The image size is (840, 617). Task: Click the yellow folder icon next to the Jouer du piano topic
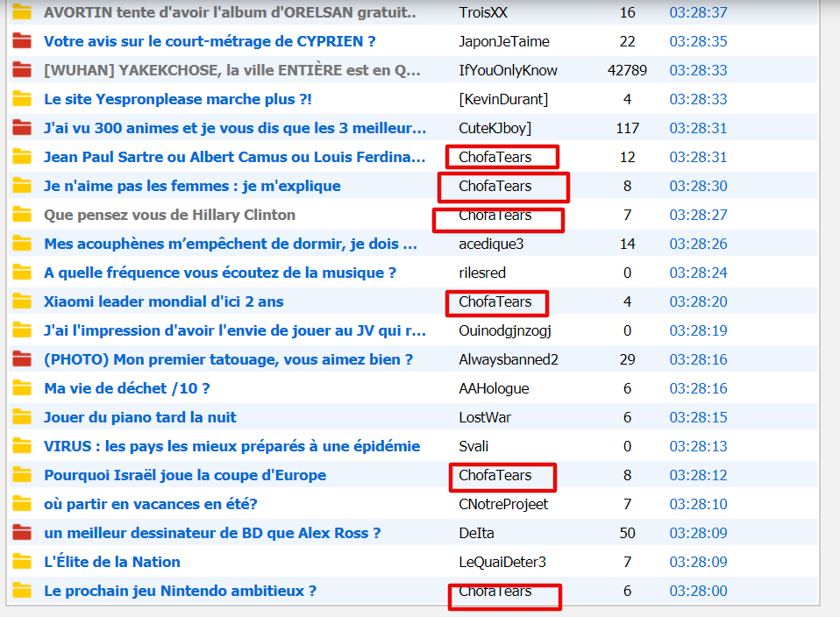coord(22,417)
